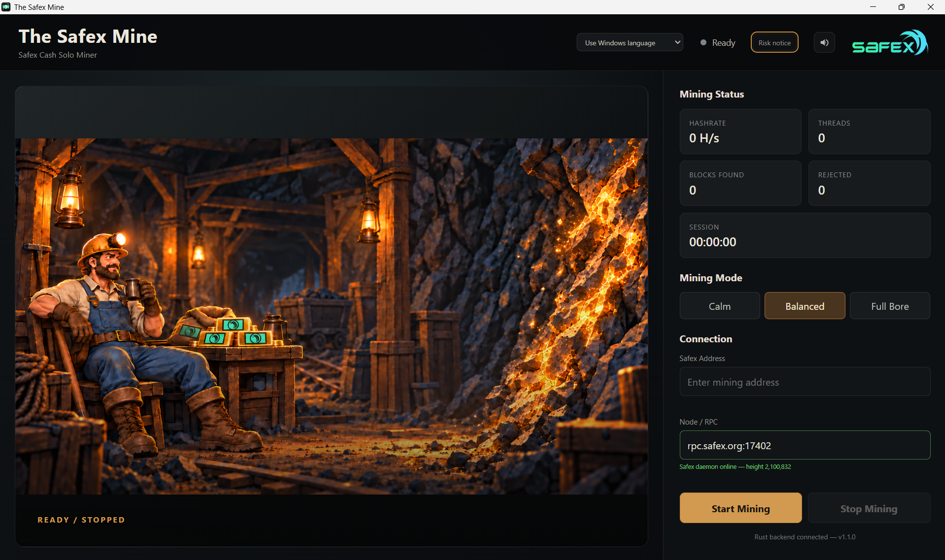Restore down the Safex Mine window
Viewport: 945px width, 560px height.
(901, 7)
